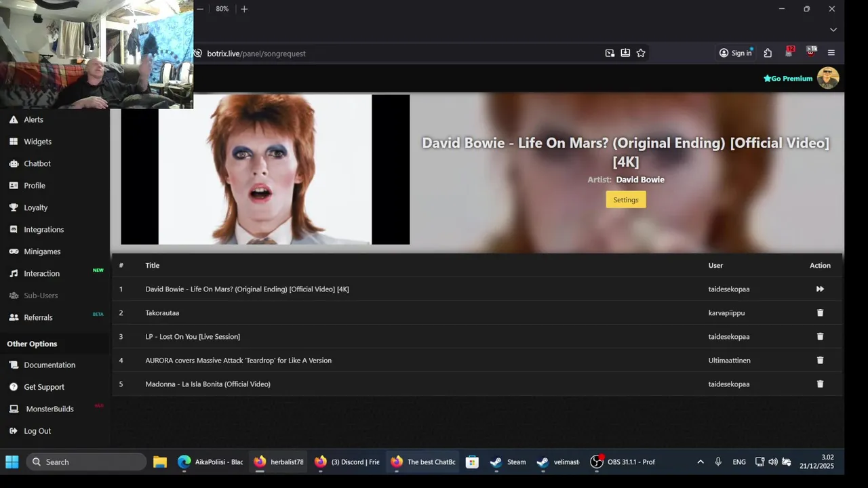The width and height of the screenshot is (868, 488).
Task: Click the Documentation book icon
Action: [x=14, y=365]
